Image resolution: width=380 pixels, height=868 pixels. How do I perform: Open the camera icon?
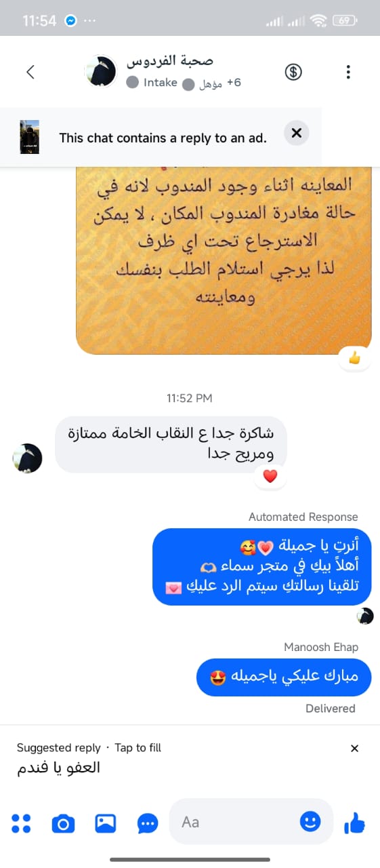[64, 824]
